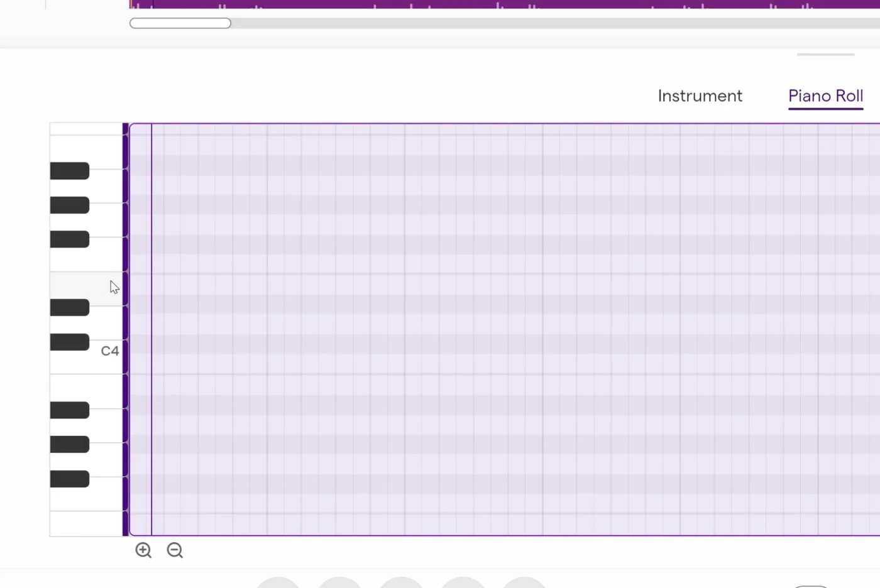This screenshot has height=588, width=880.
Task: Switch to the Instrument tab
Action: [700, 96]
